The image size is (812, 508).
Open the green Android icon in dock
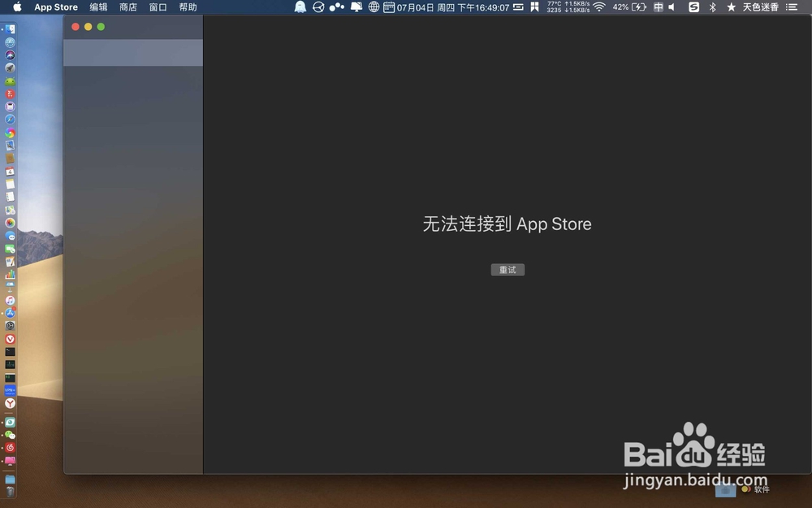pyautogui.click(x=10, y=81)
